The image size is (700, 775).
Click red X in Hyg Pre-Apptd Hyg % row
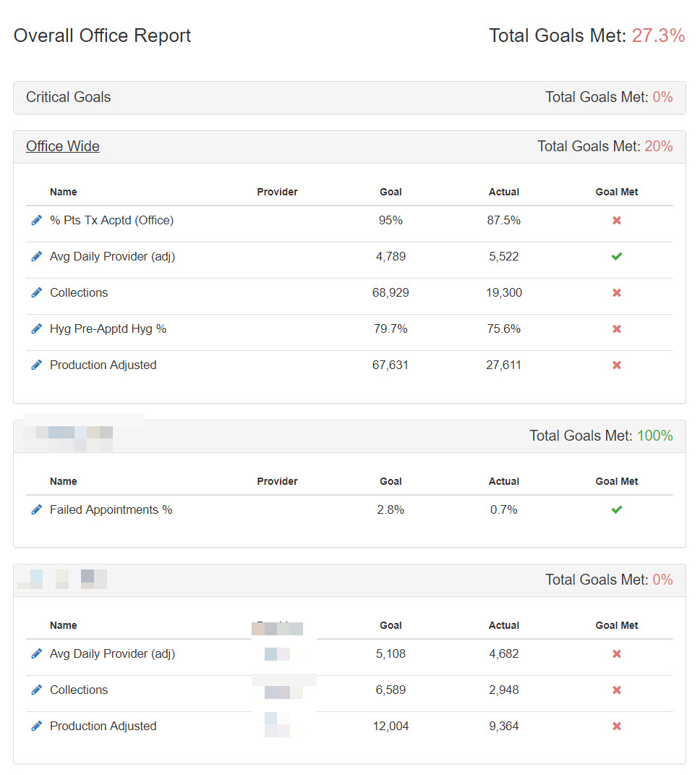click(617, 329)
